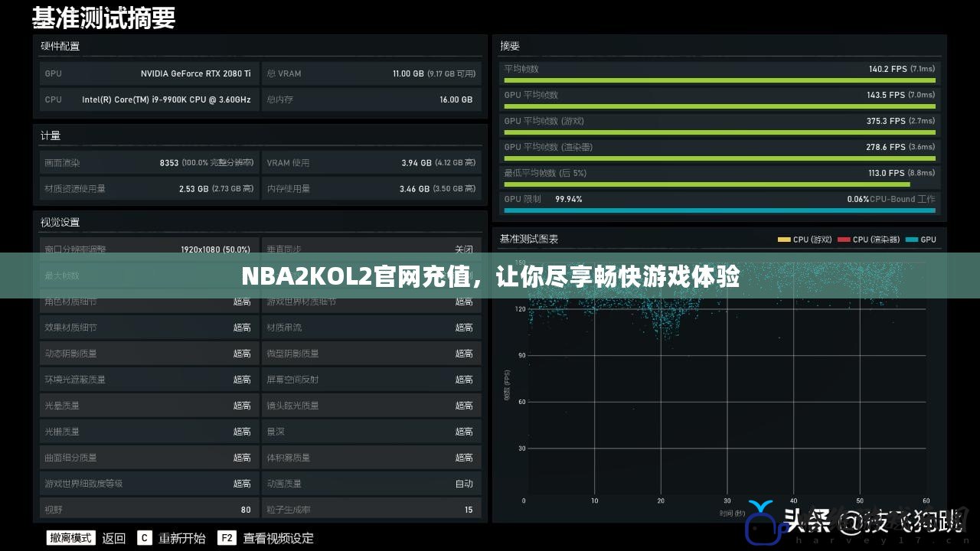Click the 视野 80 setting row

click(149, 510)
